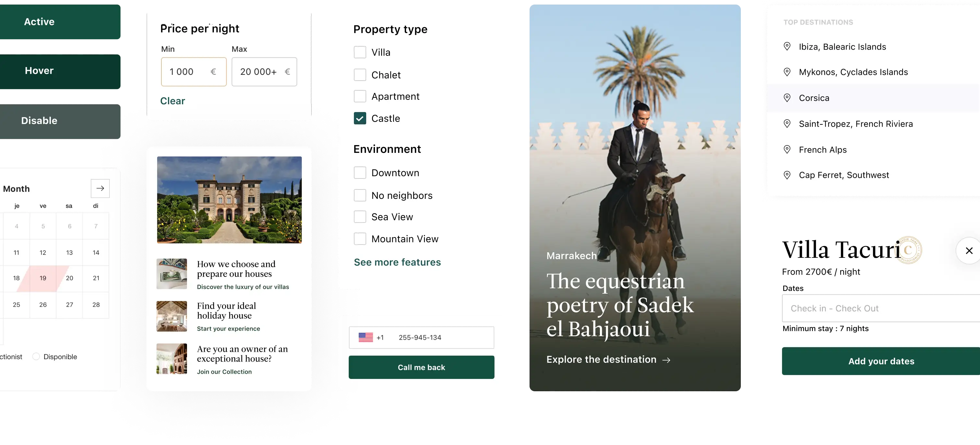
Task: Click the Call me back button
Action: click(x=422, y=367)
